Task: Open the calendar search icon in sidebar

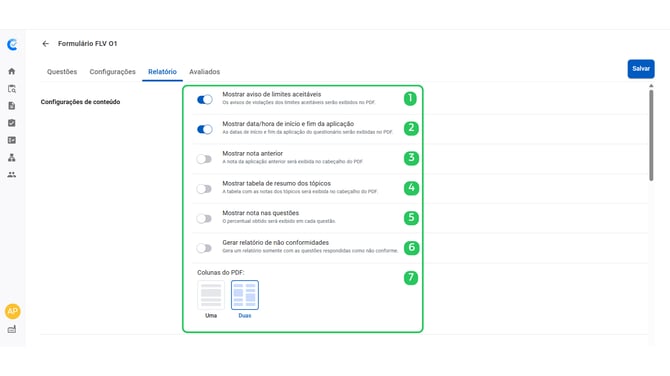Action: (x=12, y=89)
